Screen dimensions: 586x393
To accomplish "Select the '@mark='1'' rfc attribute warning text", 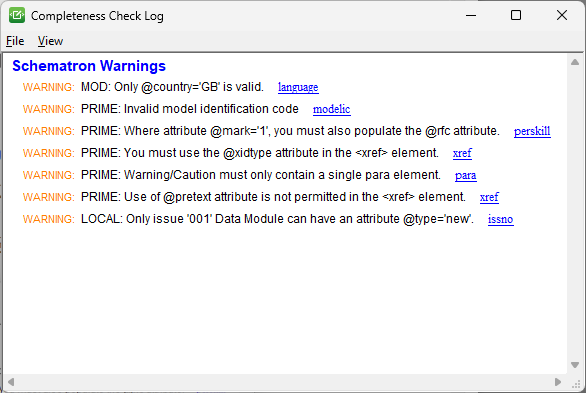I will (x=290, y=131).
